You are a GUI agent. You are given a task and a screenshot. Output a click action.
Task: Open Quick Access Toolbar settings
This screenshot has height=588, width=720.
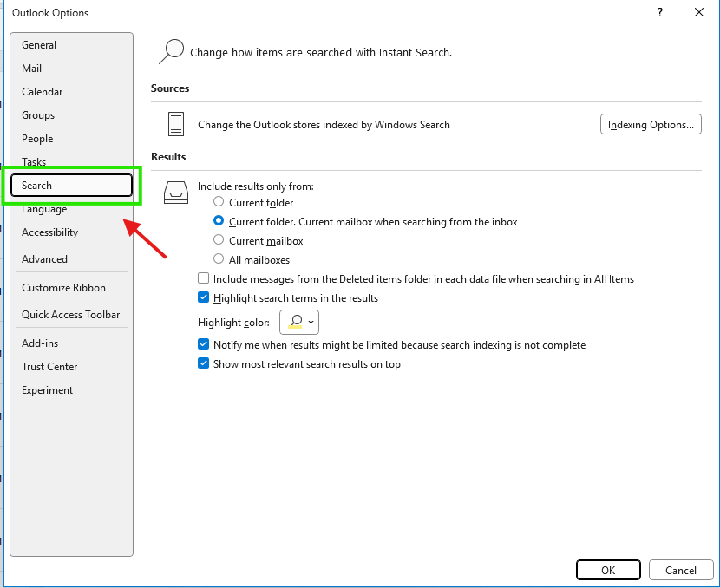pos(71,315)
